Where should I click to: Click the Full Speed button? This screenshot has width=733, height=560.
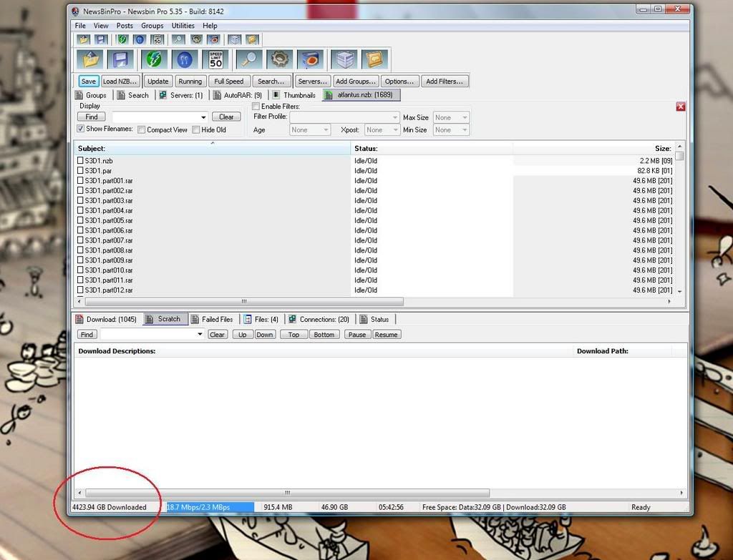(229, 82)
